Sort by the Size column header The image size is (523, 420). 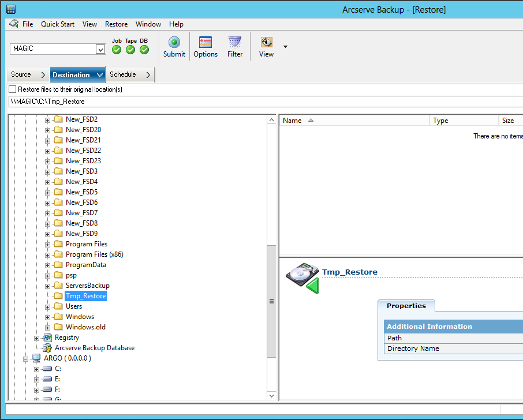511,121
